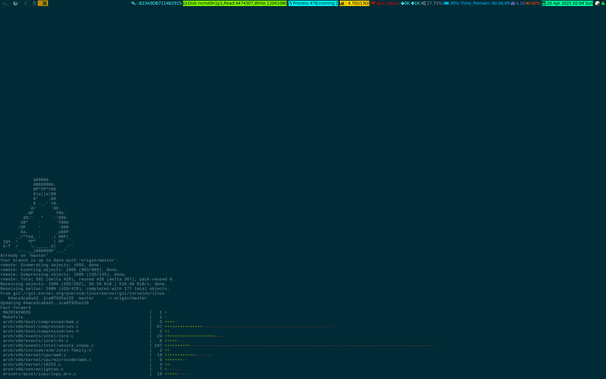The image size is (606, 379).
Task: Click the volume indicator showing 60%
Action: (533, 3)
